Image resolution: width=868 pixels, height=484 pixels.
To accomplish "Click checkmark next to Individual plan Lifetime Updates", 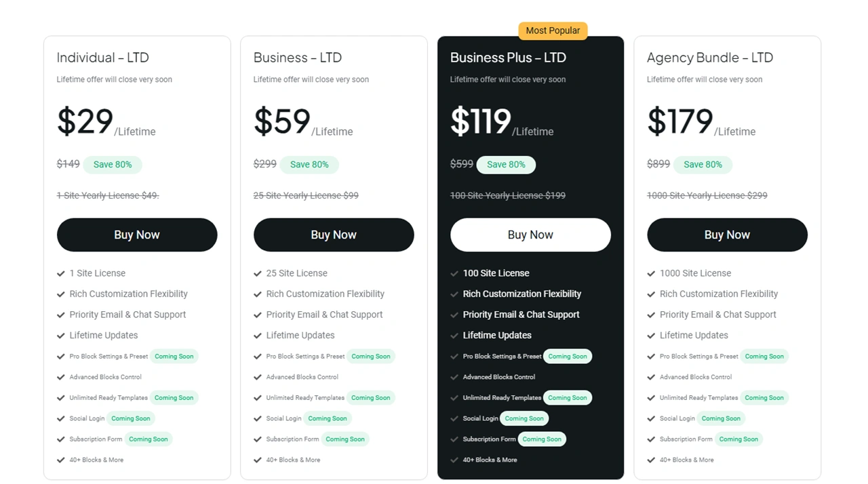I will point(61,336).
